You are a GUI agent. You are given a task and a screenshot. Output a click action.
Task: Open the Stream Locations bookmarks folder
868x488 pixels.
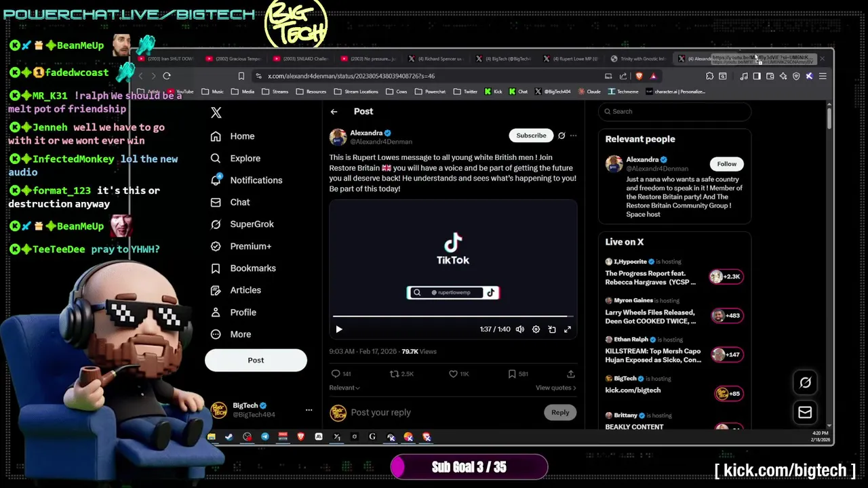pyautogui.click(x=357, y=91)
